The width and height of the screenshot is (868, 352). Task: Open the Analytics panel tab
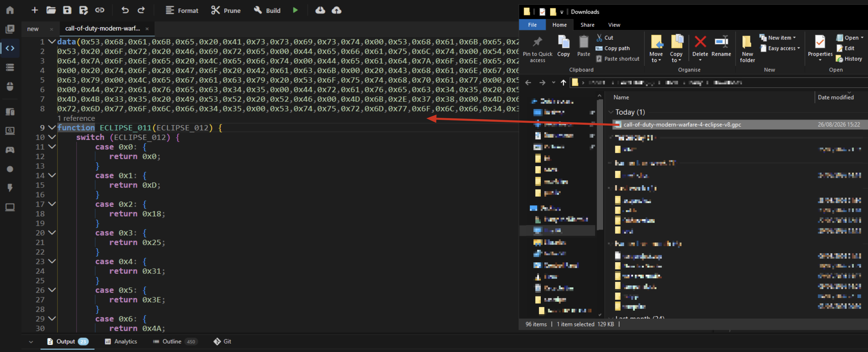tap(121, 342)
